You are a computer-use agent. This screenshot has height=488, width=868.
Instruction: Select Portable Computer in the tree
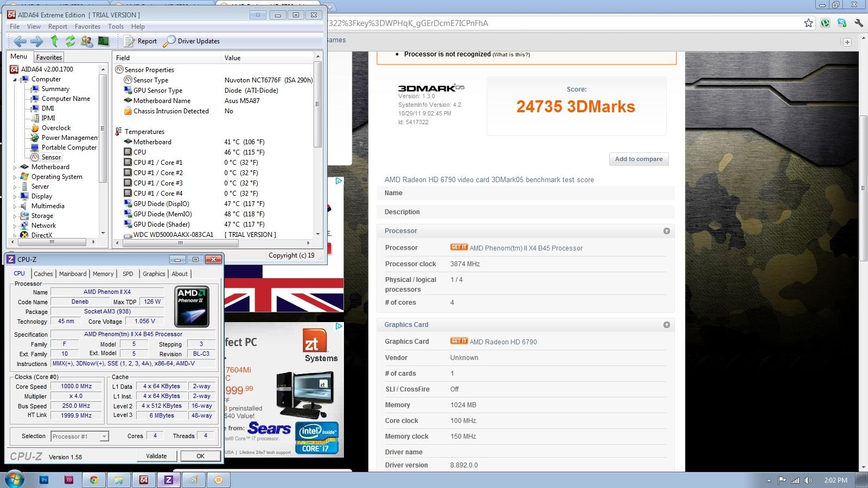coord(69,147)
